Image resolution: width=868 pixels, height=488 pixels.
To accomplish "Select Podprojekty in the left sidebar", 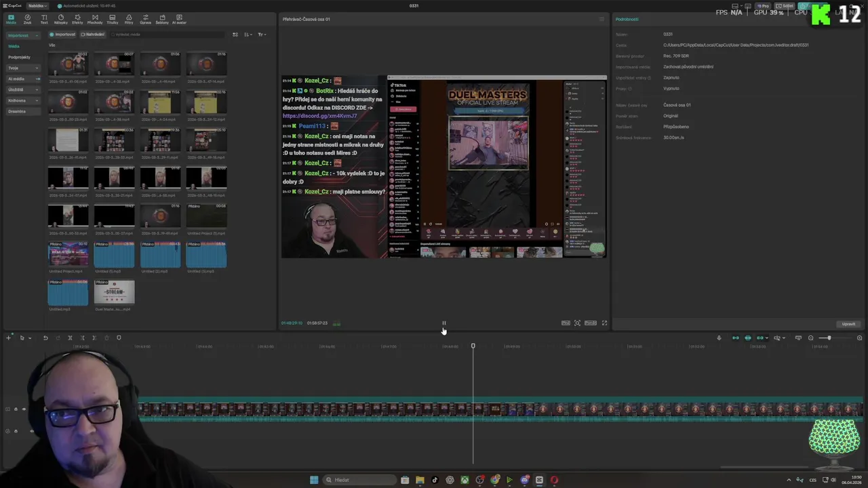I will 20,57.
